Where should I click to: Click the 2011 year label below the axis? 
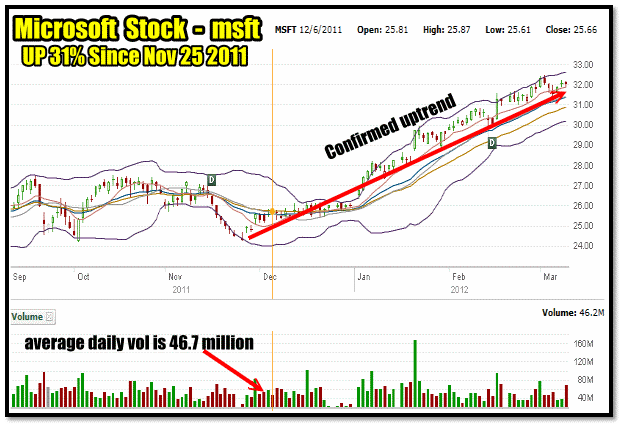click(181, 289)
